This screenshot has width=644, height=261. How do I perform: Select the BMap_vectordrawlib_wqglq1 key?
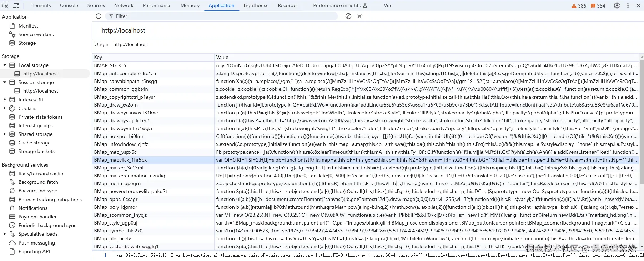click(x=126, y=246)
